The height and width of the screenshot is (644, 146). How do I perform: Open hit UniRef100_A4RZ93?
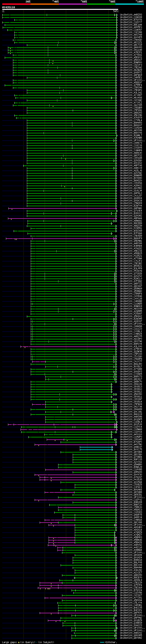click(x=131, y=15)
